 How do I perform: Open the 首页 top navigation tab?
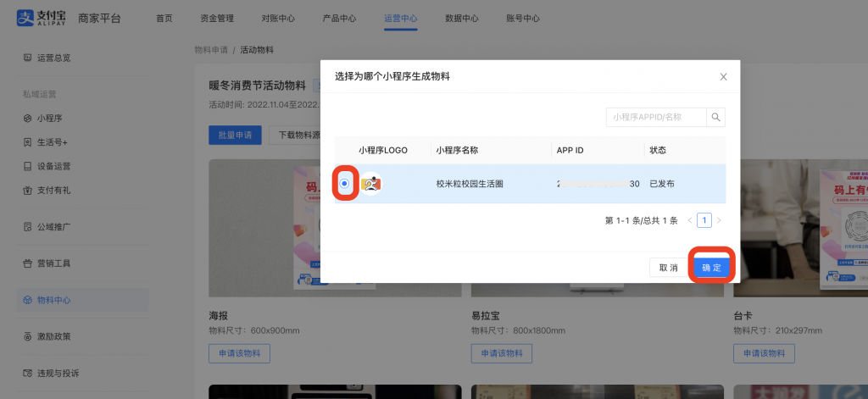(164, 19)
